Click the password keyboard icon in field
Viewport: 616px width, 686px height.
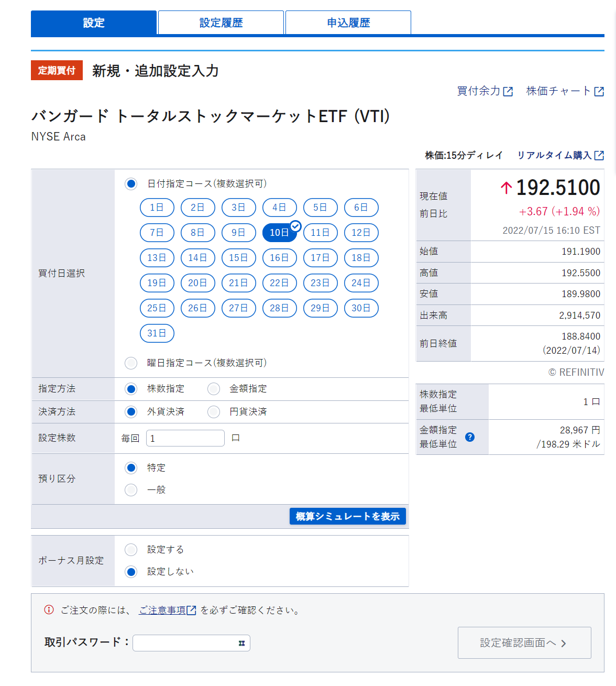(x=241, y=643)
